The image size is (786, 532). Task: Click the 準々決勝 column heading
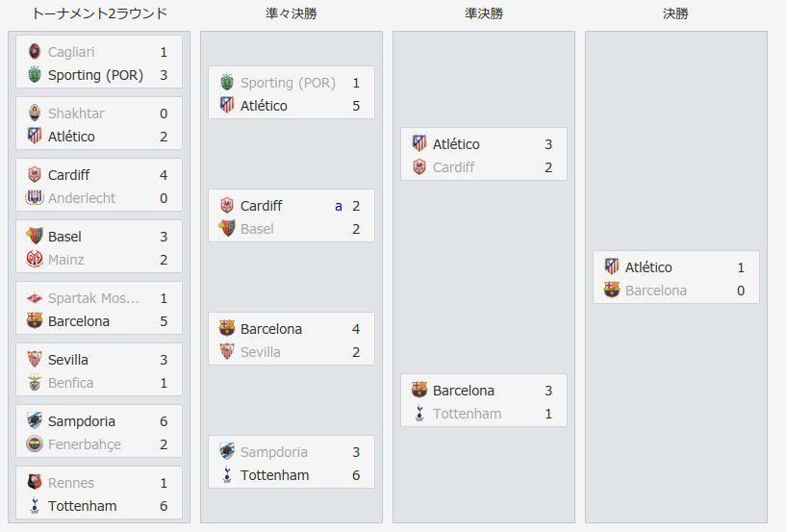[x=292, y=13]
